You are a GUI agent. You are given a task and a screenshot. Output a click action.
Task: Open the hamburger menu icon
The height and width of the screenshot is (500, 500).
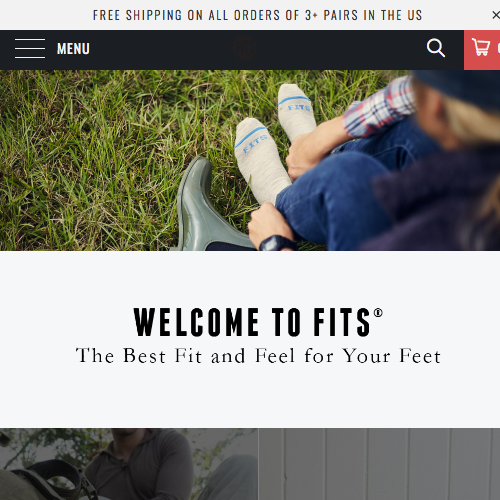(x=30, y=49)
